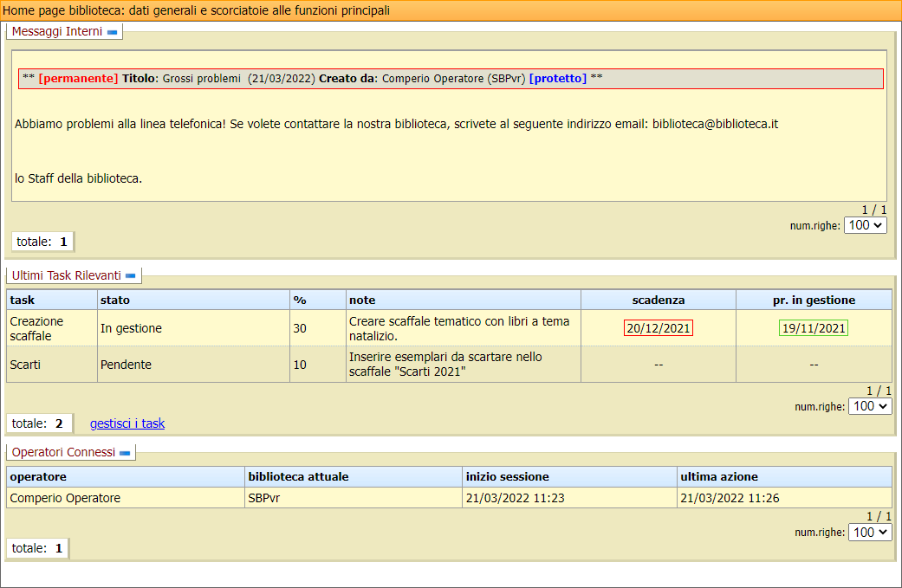Open num.righe dropdown in Operatori Connessi
Screen dimensions: 902x588
tap(869, 533)
